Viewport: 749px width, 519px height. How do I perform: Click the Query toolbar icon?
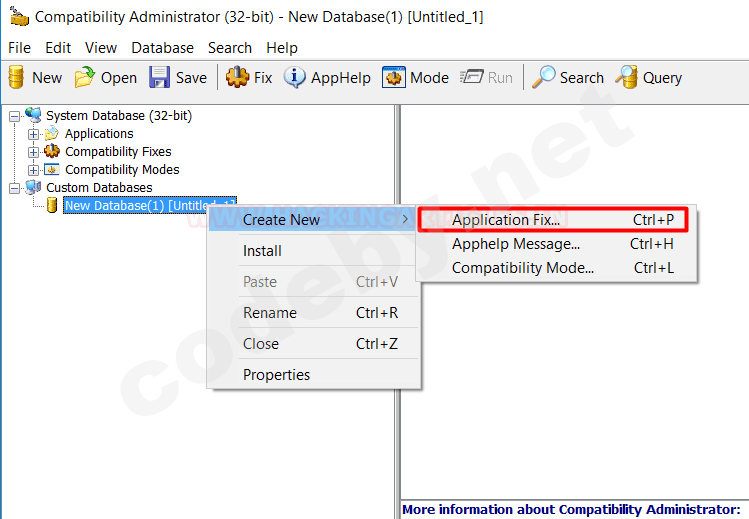[627, 77]
